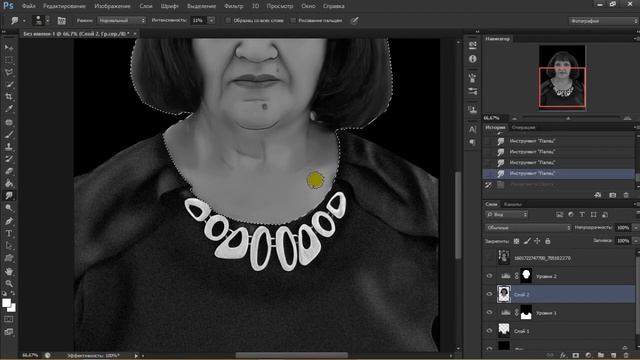Select the Zoom tool in toolbox
Image resolution: width=640 pixels, height=360 pixels.
(x=9, y=283)
